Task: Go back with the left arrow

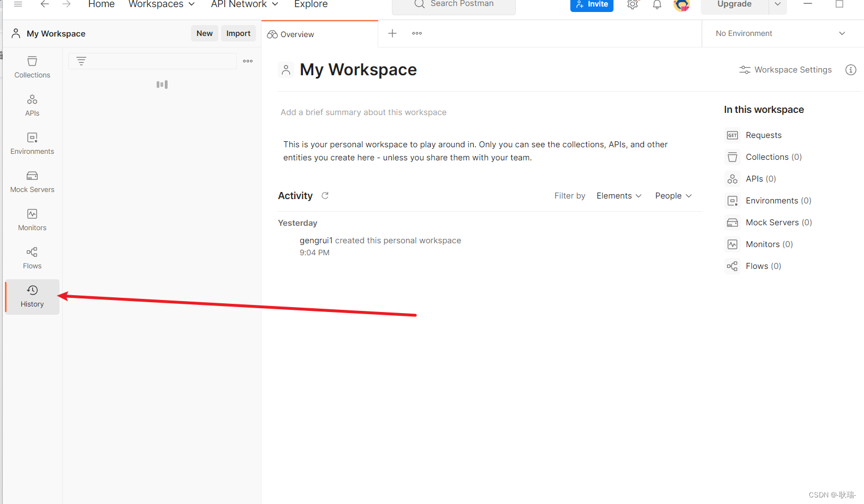Action: click(x=45, y=4)
